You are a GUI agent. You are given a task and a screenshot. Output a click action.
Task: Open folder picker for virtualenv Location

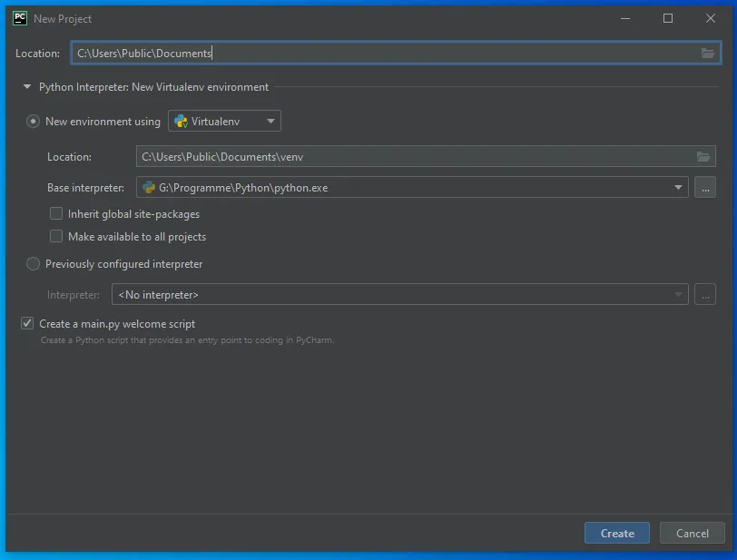(703, 156)
